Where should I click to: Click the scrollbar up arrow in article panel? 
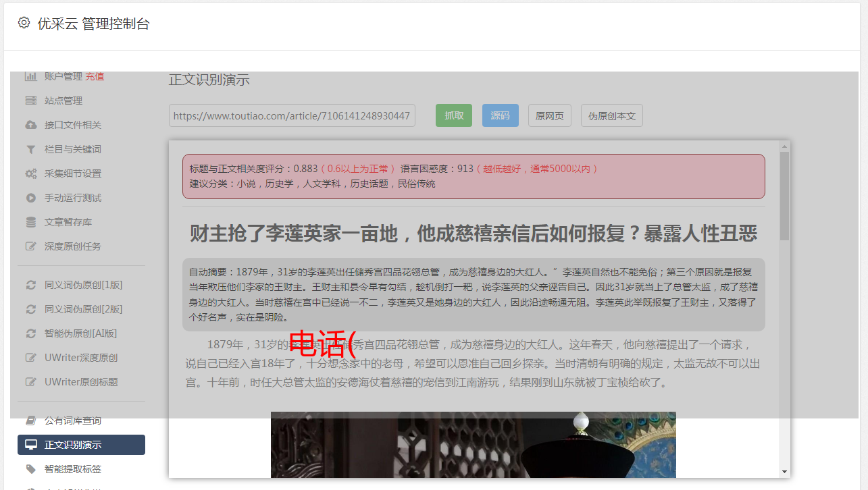(x=784, y=146)
